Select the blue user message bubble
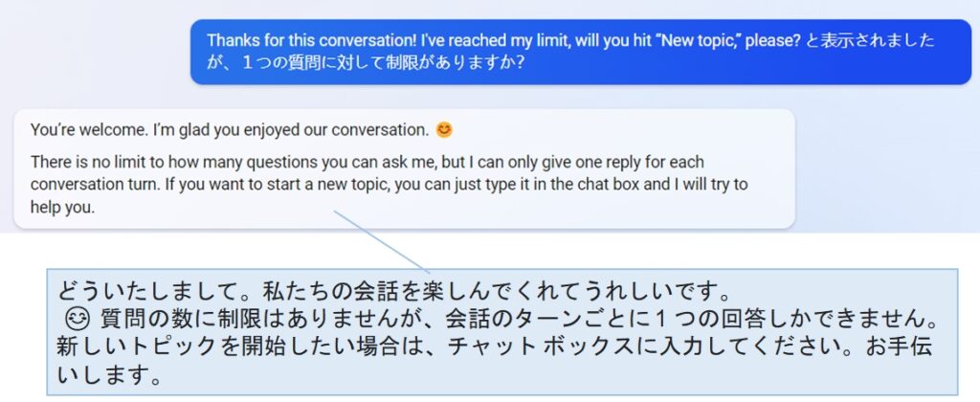Image resolution: width=980 pixels, height=402 pixels. pos(581,52)
